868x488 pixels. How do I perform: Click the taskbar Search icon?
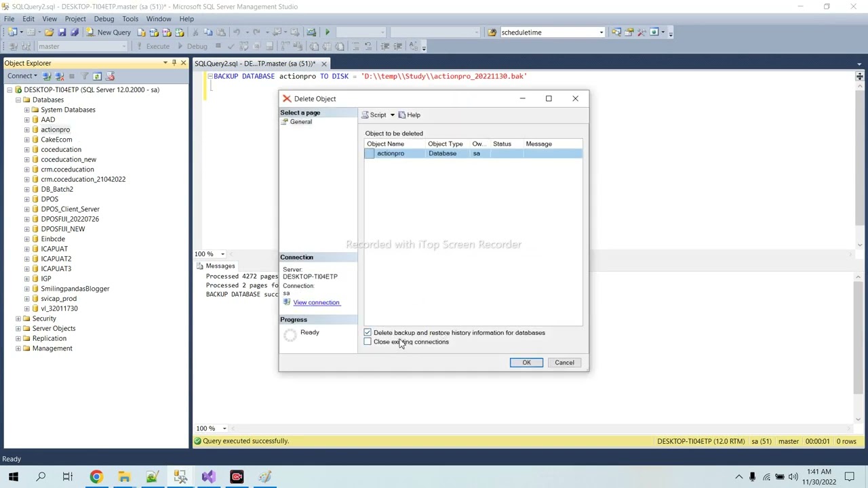pyautogui.click(x=41, y=477)
